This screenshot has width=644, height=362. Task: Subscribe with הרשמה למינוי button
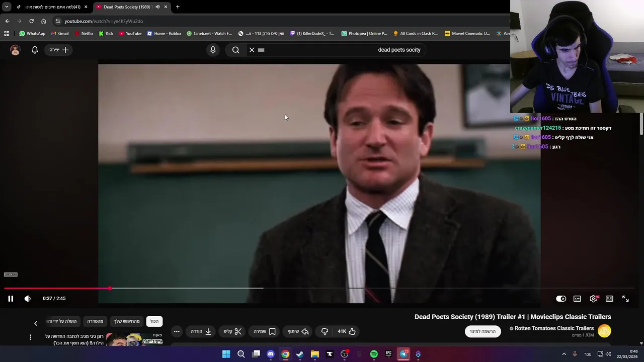click(483, 331)
